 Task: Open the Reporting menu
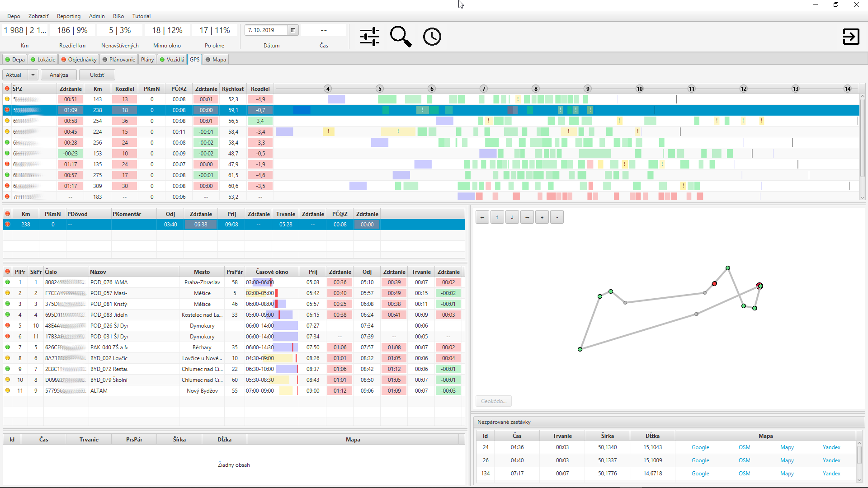pos(68,16)
